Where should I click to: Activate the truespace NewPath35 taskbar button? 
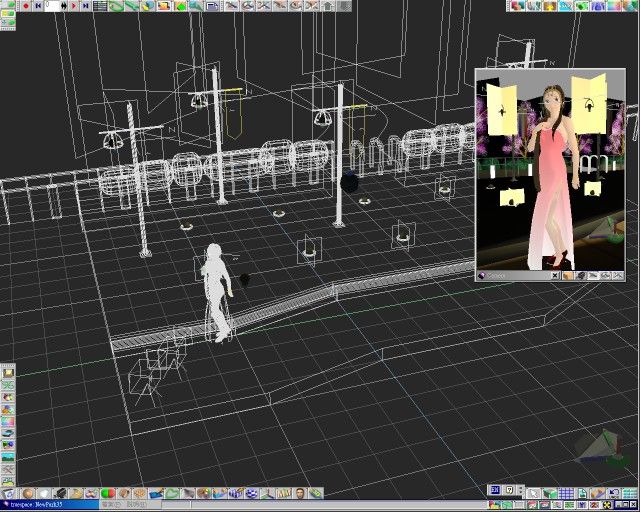(50, 506)
